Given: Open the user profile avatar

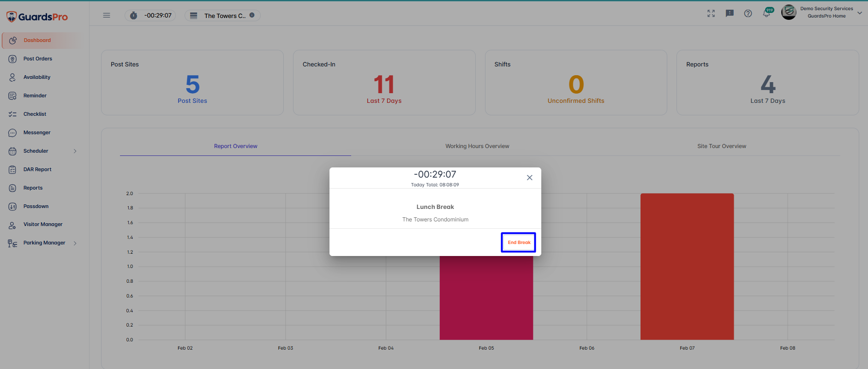Looking at the screenshot, I should 788,12.
